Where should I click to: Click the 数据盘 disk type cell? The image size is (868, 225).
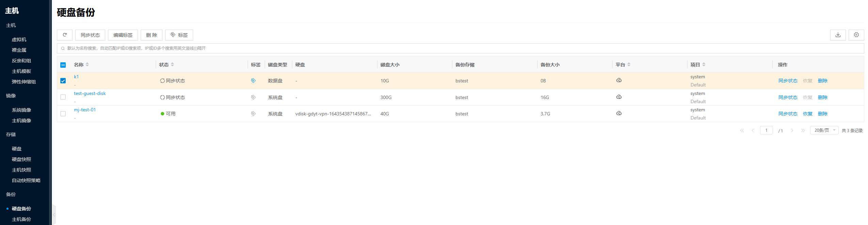click(275, 81)
